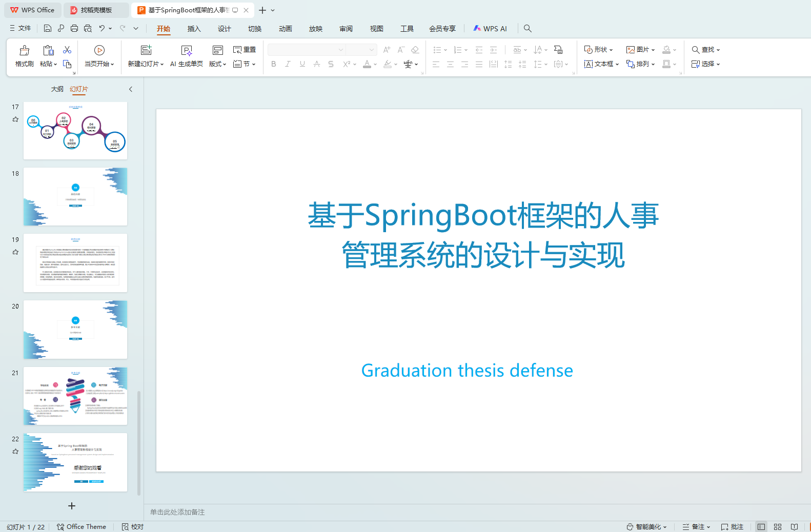The height and width of the screenshot is (532, 811).
Task: Click the WPS AI button
Action: pyautogui.click(x=490, y=29)
